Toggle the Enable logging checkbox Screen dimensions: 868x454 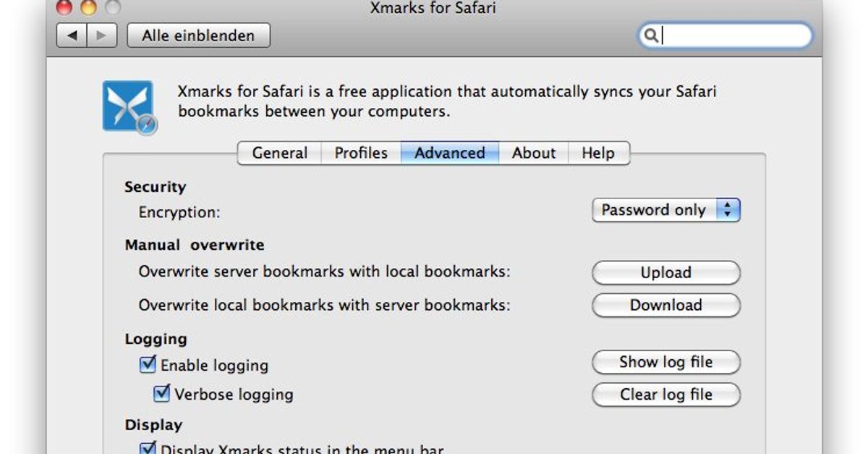point(148,364)
